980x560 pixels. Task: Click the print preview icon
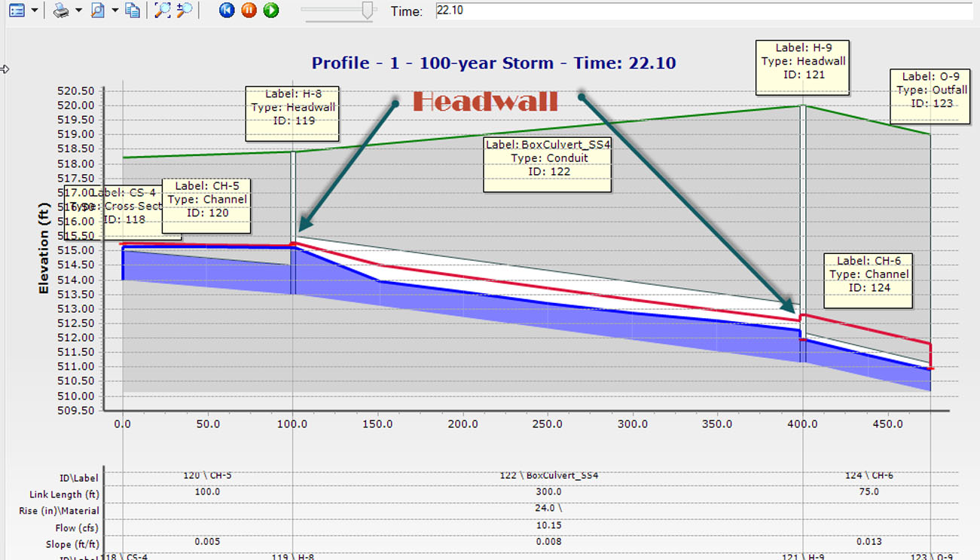click(x=98, y=11)
